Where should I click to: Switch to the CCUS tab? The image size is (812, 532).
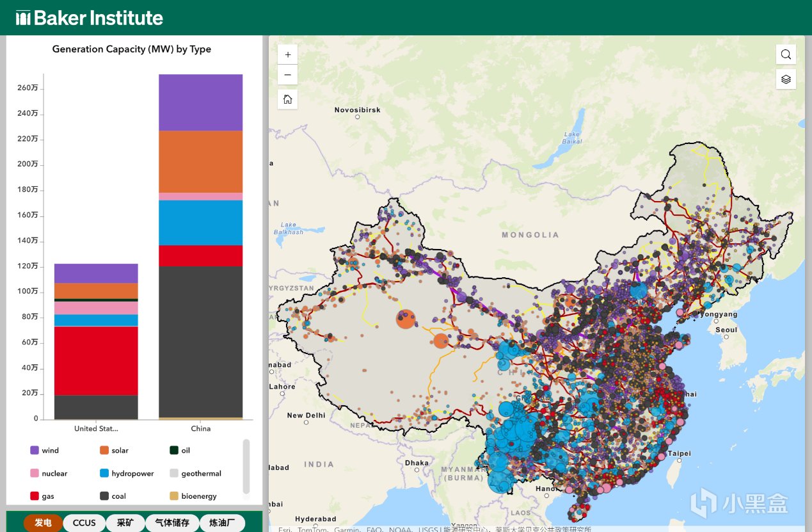click(84, 523)
